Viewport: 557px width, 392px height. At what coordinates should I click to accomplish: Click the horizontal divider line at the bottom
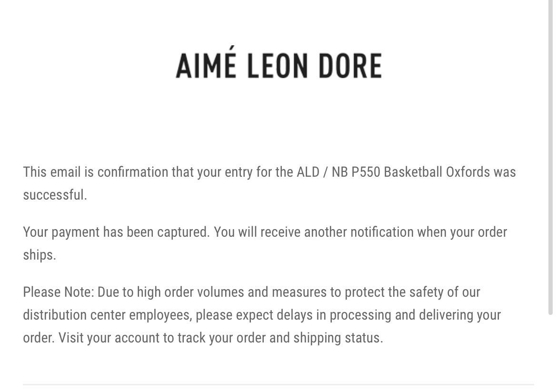pyautogui.click(x=278, y=385)
